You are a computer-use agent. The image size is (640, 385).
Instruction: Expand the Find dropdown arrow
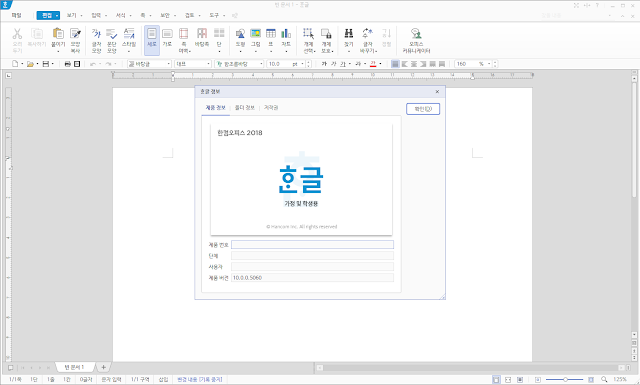tap(349, 51)
